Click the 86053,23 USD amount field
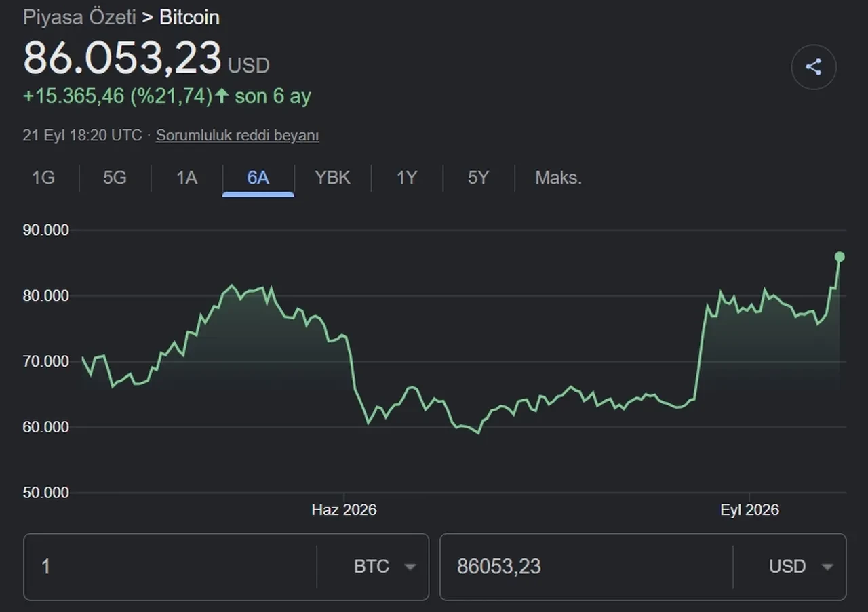Viewport: 868px width, 612px height. coord(587,567)
